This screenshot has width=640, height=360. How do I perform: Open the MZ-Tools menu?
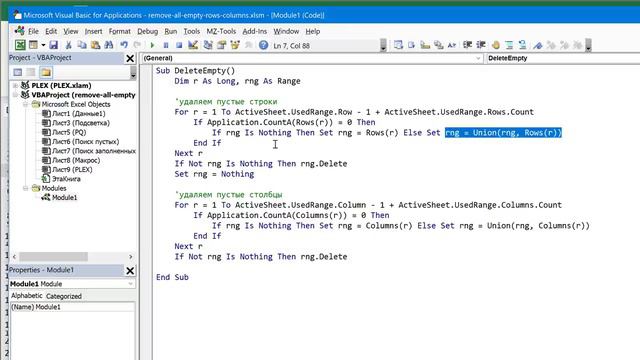221,31
